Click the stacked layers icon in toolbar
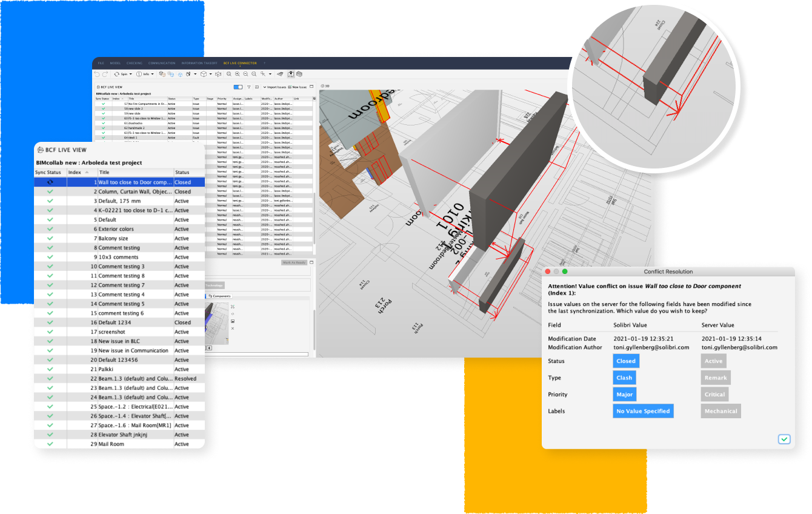 tap(299, 74)
